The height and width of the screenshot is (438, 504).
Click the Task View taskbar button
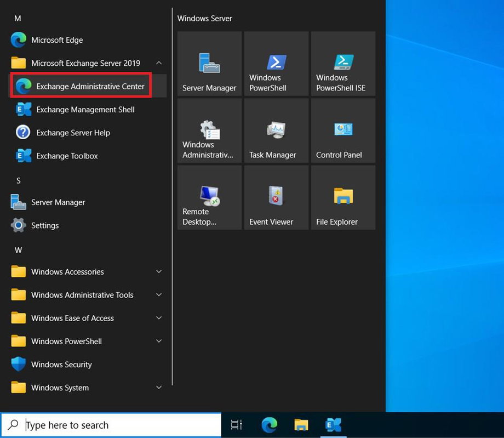tap(236, 425)
